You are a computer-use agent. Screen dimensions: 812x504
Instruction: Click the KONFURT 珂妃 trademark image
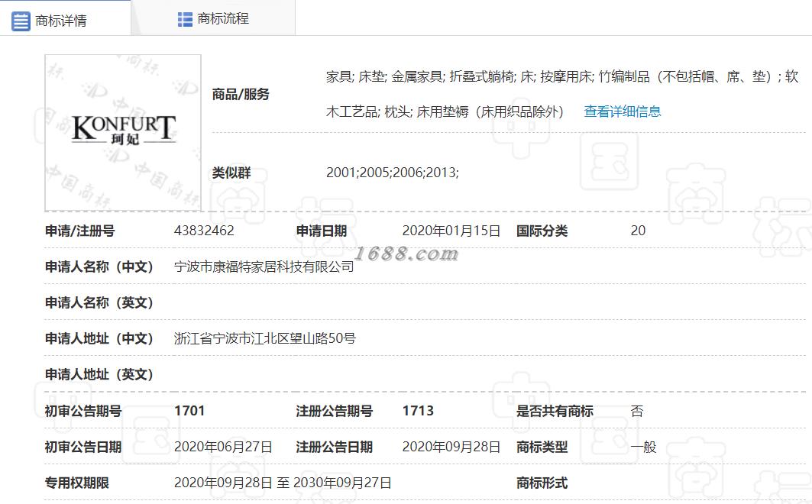(x=123, y=132)
